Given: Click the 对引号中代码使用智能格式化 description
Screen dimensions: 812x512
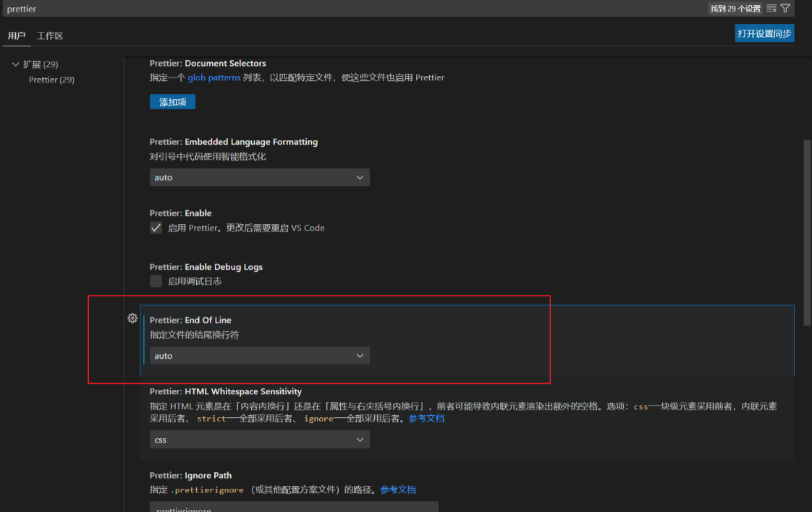Looking at the screenshot, I should pos(208,156).
